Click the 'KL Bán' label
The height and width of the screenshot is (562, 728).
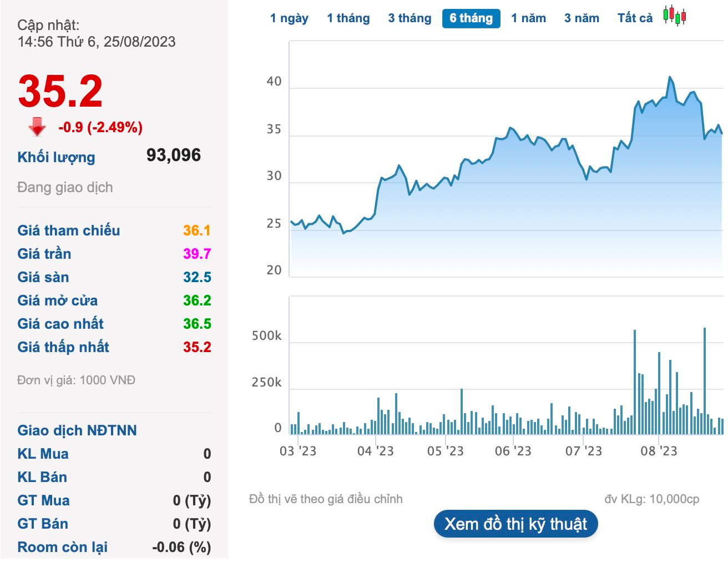pos(42,477)
